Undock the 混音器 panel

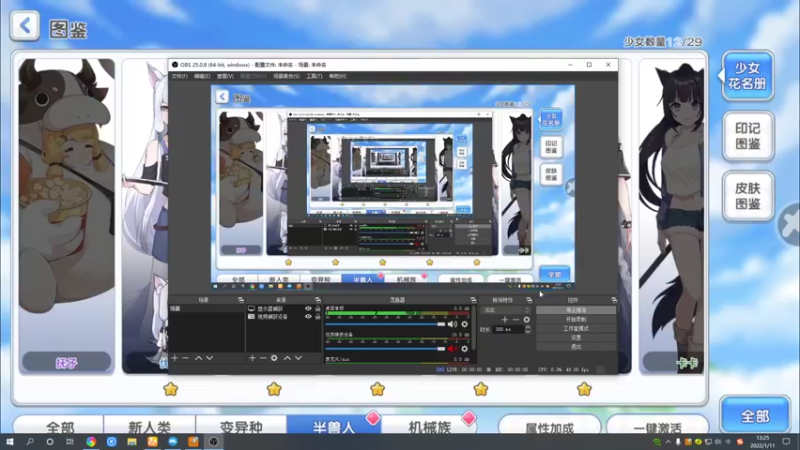[x=473, y=300]
